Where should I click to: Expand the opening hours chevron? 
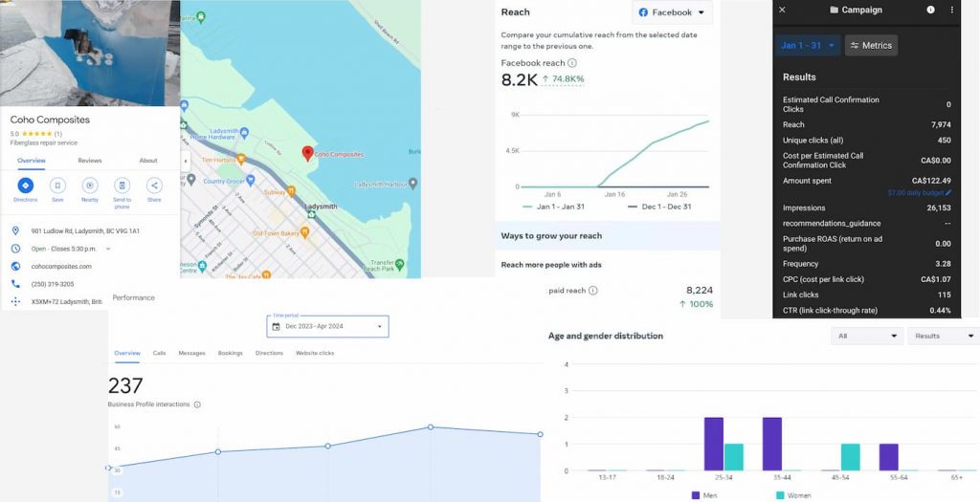(107, 249)
